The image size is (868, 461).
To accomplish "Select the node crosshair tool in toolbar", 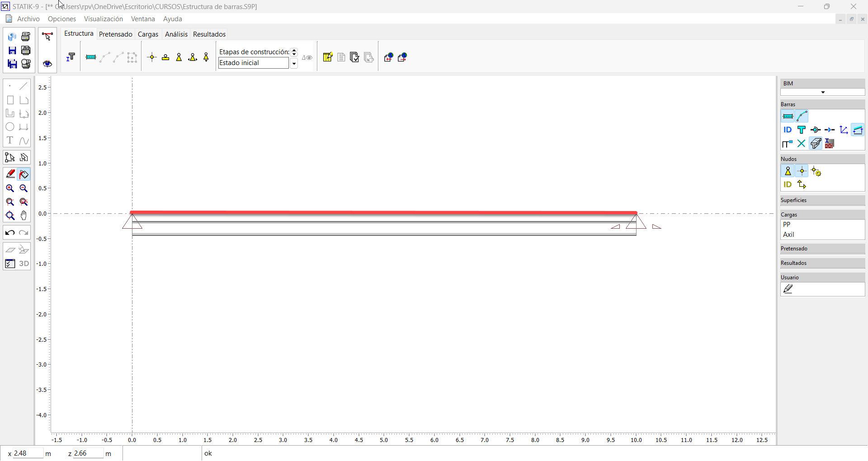I will tap(152, 57).
